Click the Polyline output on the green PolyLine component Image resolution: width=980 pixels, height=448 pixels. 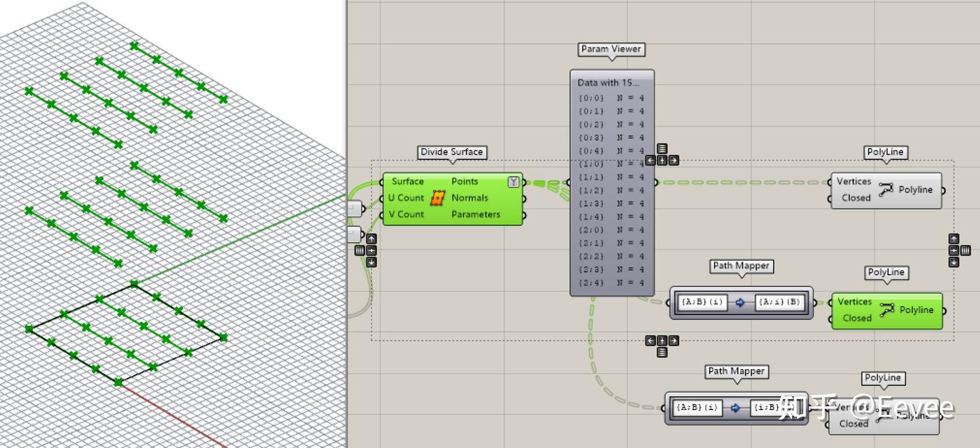(917, 310)
